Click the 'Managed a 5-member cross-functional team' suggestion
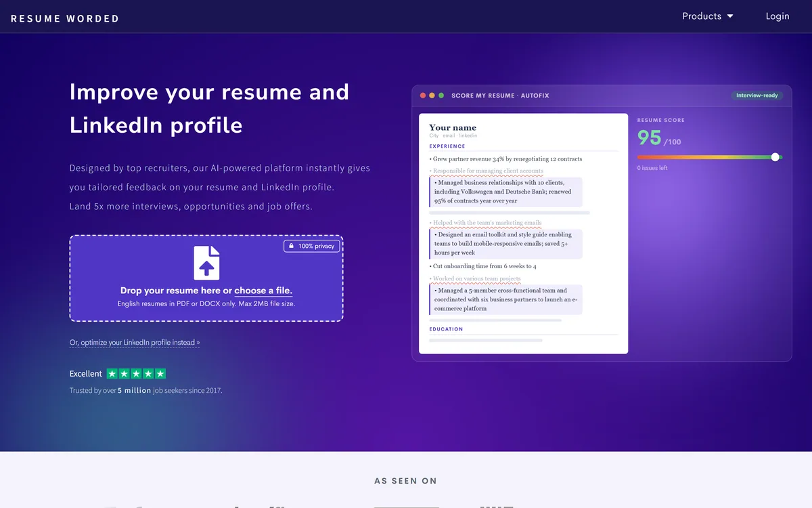 pyautogui.click(x=505, y=299)
